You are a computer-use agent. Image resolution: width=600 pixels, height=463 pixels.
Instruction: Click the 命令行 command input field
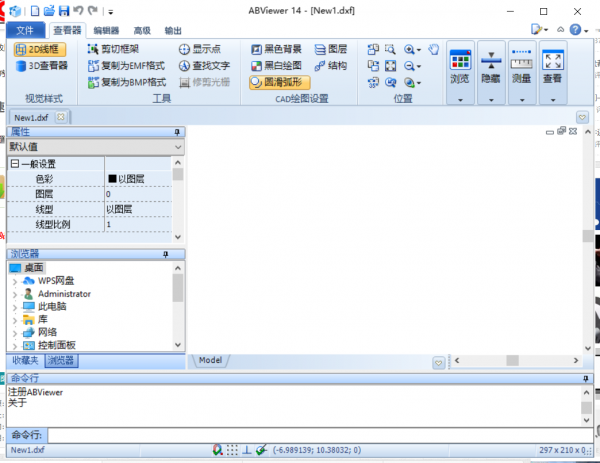click(320, 435)
